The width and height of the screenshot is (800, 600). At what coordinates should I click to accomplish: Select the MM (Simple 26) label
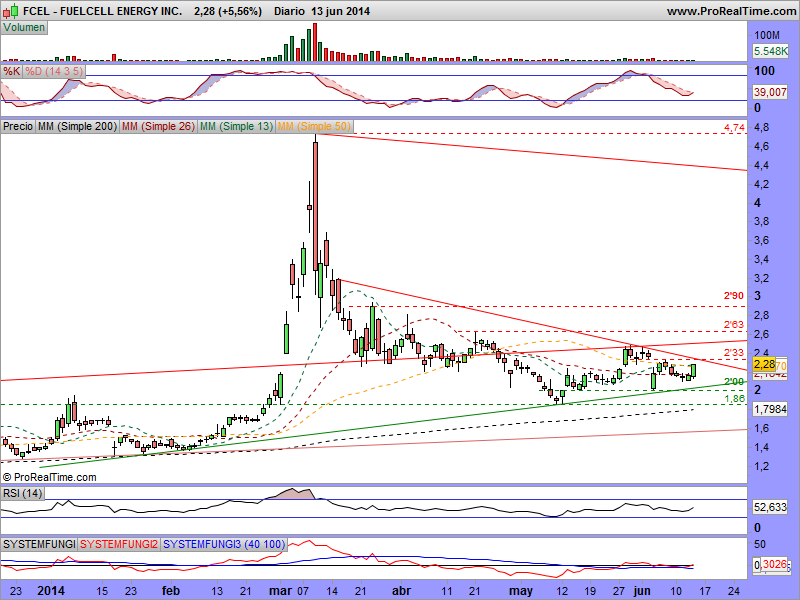[x=158, y=126]
